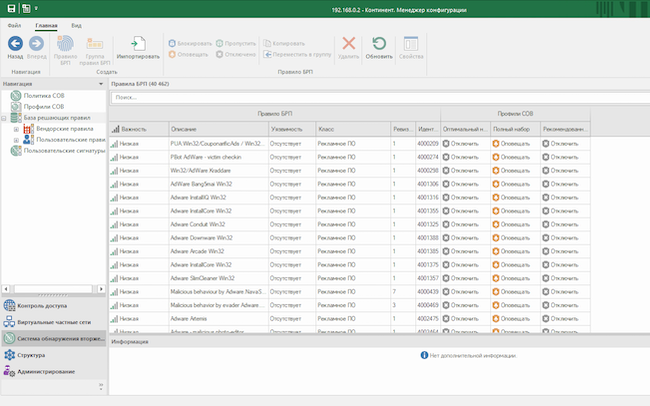
Task: Sort by the Важность column header
Action: 134,130
